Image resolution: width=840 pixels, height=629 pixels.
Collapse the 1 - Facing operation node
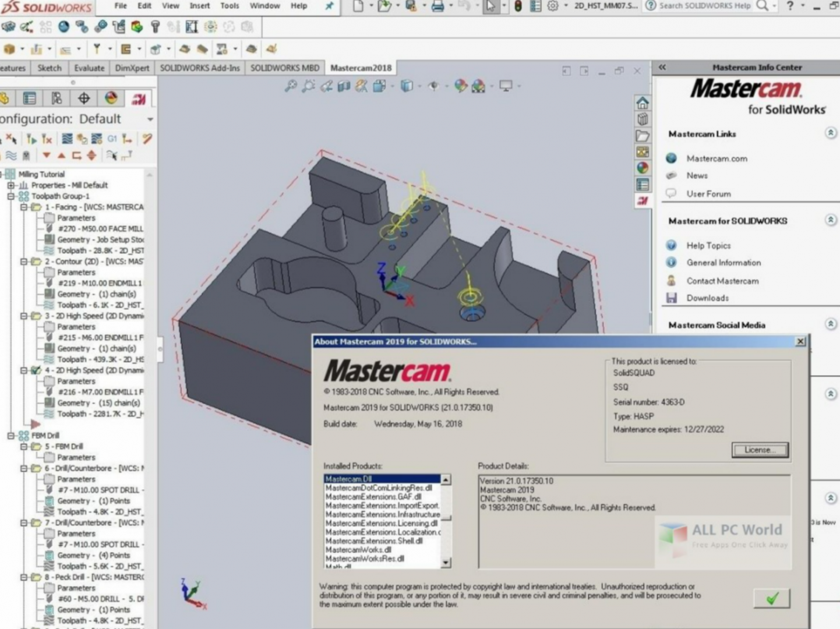[x=24, y=207]
